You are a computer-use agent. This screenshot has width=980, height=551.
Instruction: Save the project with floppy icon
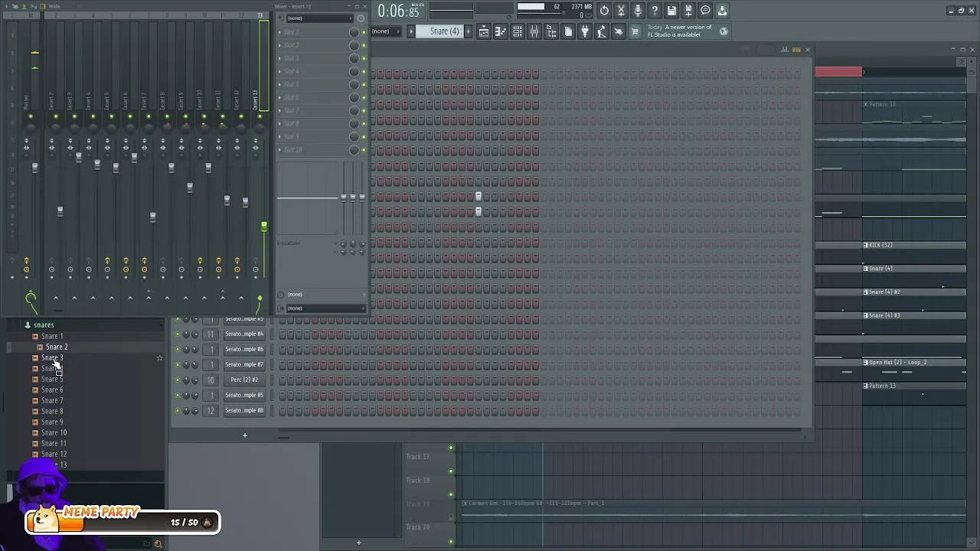(x=671, y=11)
